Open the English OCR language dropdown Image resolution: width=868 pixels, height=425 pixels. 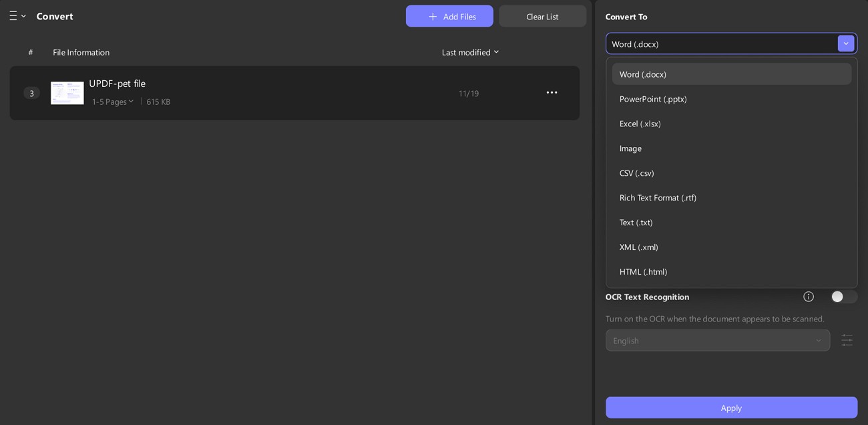[x=718, y=341]
